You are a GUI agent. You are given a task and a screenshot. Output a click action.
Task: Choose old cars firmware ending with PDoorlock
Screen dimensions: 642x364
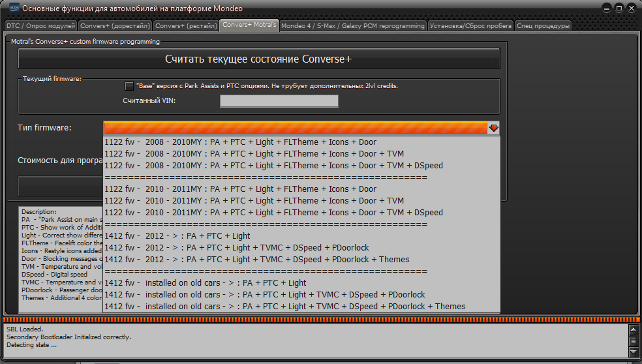301,295
